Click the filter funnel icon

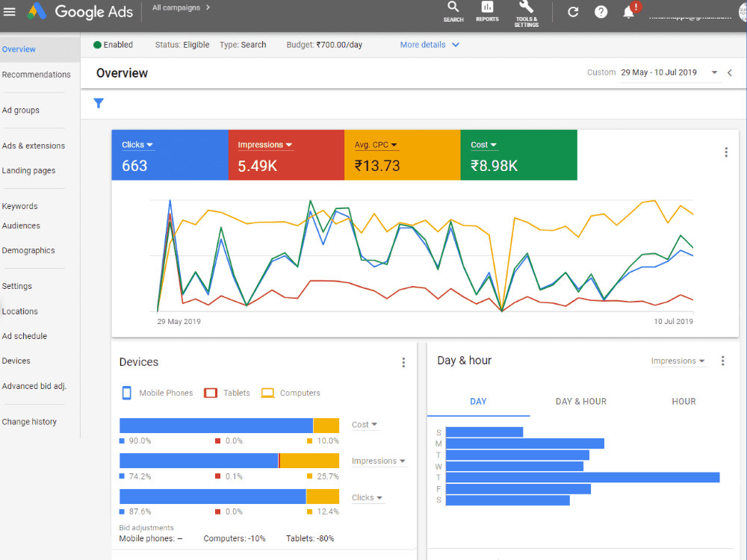[x=99, y=103]
